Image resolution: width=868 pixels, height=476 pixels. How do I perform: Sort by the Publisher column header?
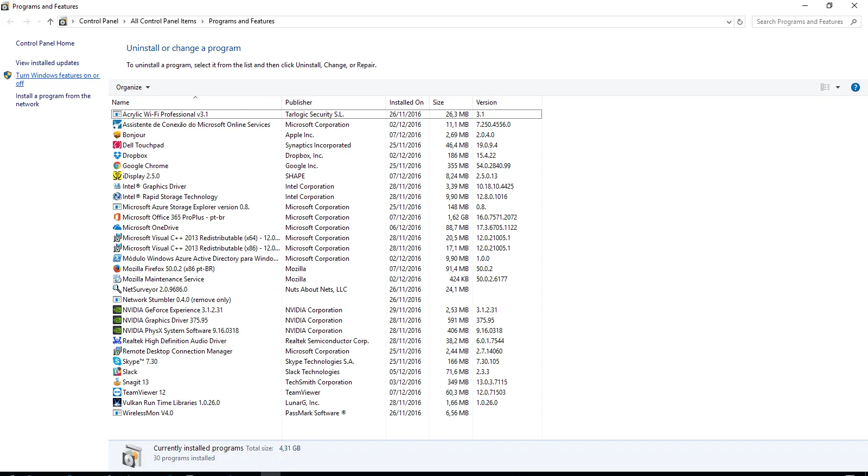pyautogui.click(x=334, y=102)
